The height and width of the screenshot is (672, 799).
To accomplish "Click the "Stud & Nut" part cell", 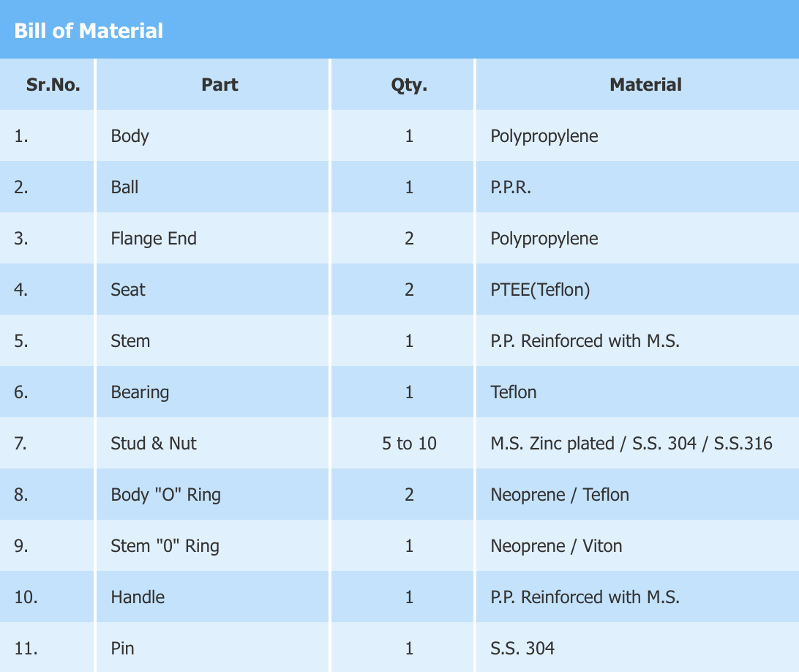I will click(154, 444).
